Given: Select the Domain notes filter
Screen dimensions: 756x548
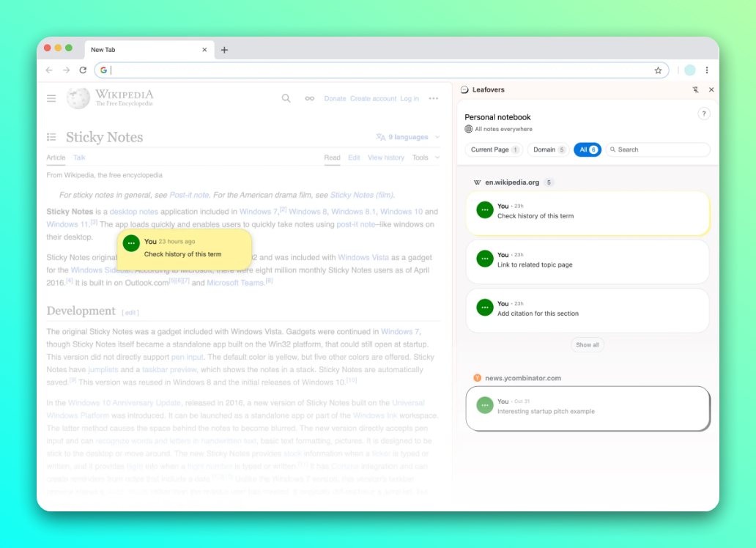Looking at the screenshot, I should 548,149.
